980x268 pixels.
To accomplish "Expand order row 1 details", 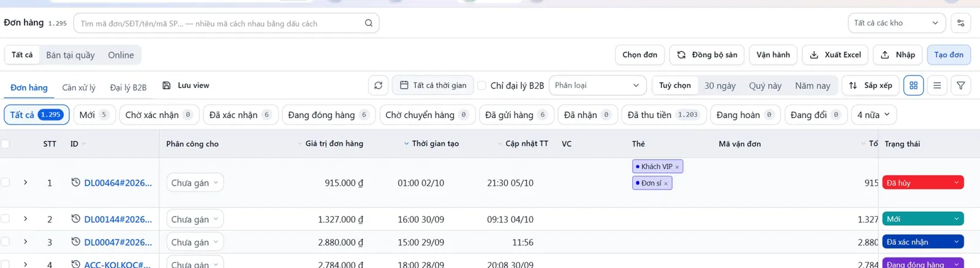I will click(x=26, y=182).
